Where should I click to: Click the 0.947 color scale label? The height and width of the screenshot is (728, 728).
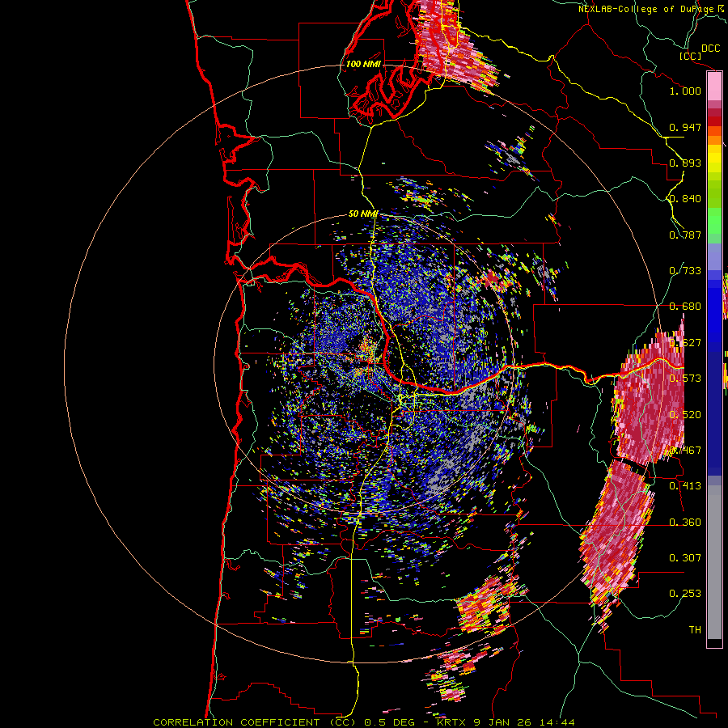(x=685, y=127)
